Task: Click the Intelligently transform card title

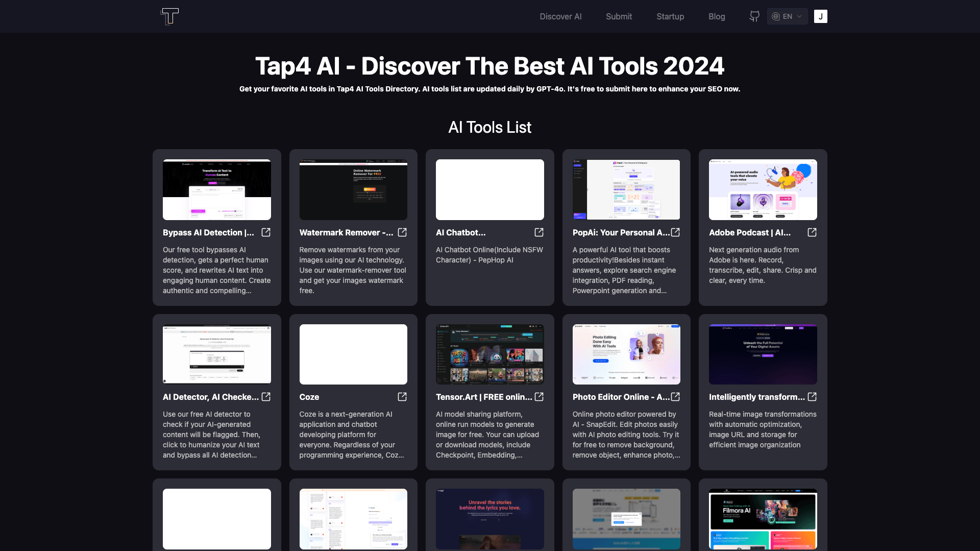Action: pos(756,397)
